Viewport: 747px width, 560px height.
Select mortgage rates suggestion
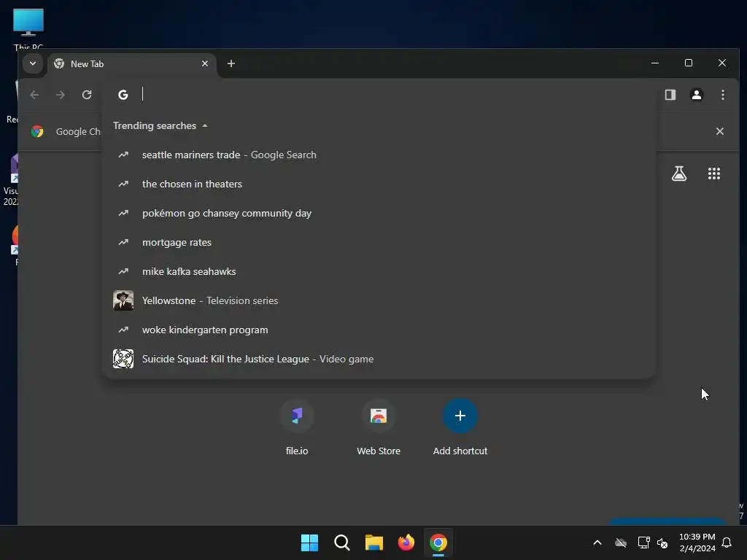(379, 242)
